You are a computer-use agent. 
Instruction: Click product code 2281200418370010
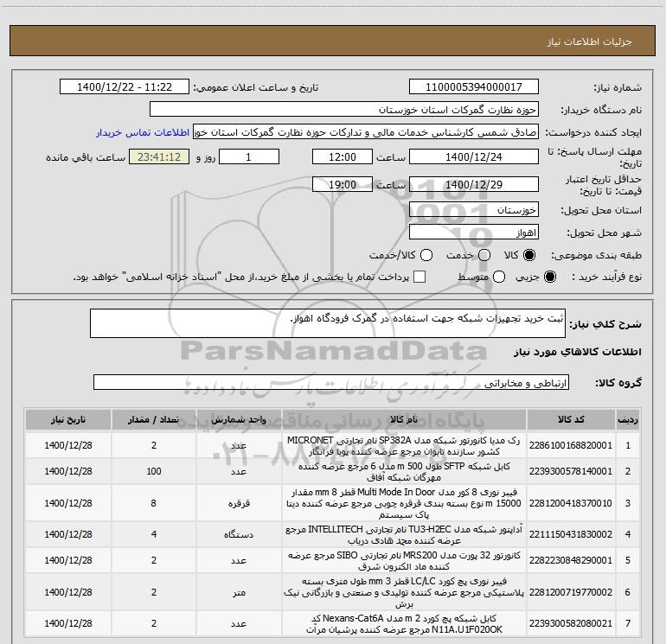[x=571, y=503]
